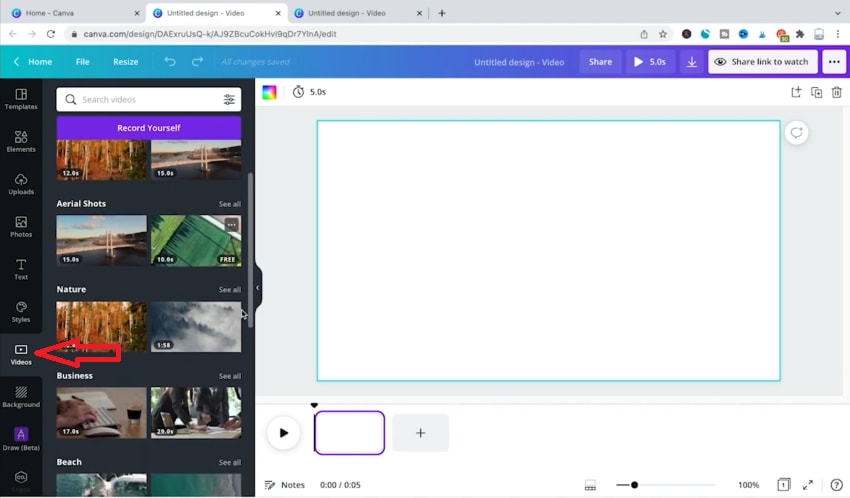Open the Elements panel
This screenshot has height=498, width=850.
click(21, 141)
